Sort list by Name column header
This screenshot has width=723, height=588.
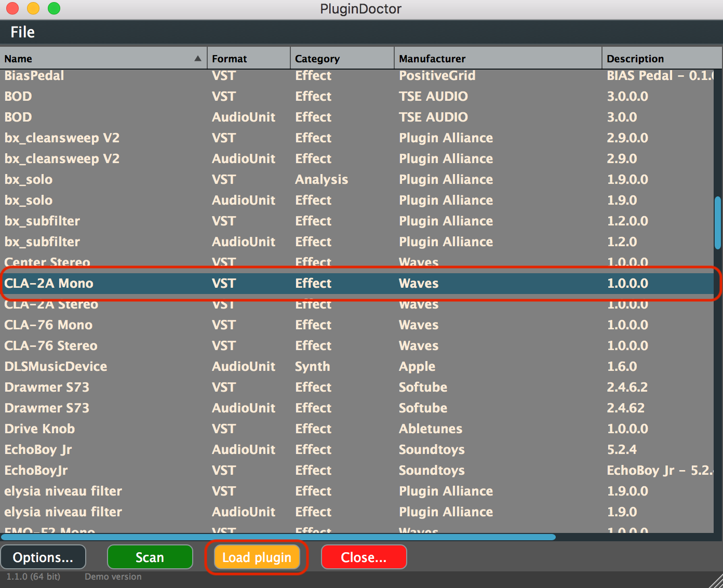coord(103,58)
